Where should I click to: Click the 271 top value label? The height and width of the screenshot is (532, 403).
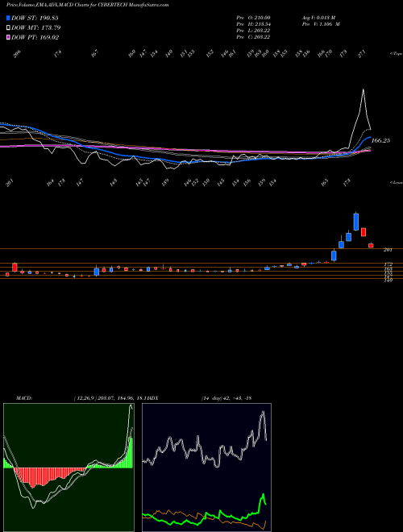(362, 53)
